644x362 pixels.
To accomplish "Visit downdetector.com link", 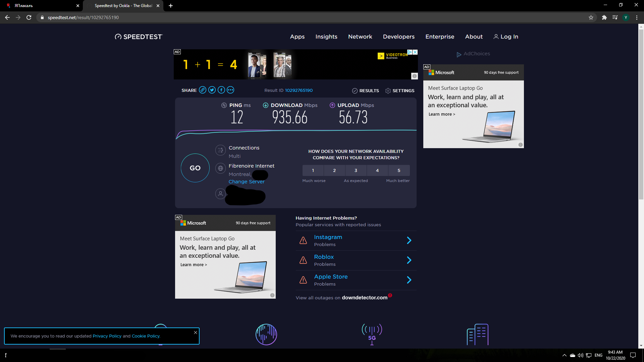I will pyautogui.click(x=365, y=298).
